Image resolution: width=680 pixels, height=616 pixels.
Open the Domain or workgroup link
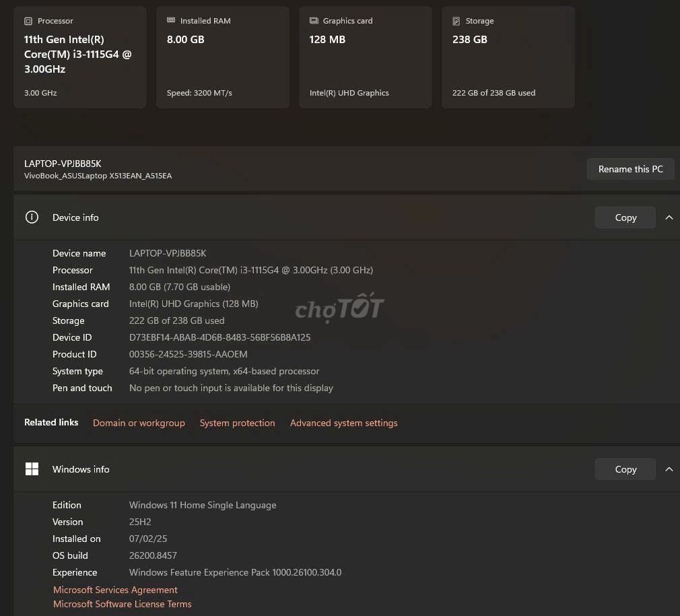click(139, 423)
